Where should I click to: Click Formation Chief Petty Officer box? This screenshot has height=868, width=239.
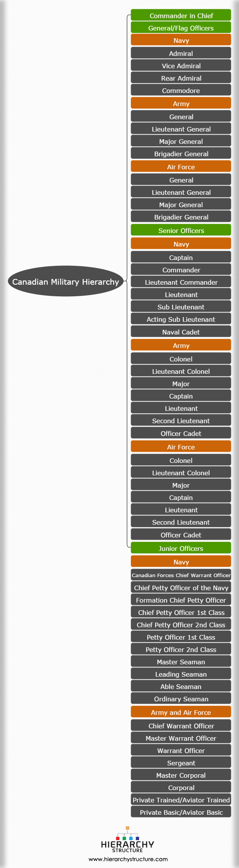pos(181,600)
